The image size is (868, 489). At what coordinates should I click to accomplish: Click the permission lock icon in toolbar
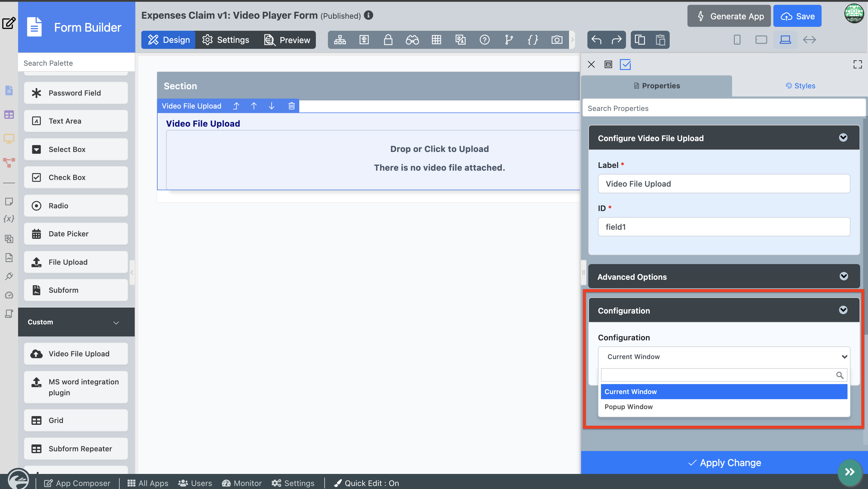388,40
